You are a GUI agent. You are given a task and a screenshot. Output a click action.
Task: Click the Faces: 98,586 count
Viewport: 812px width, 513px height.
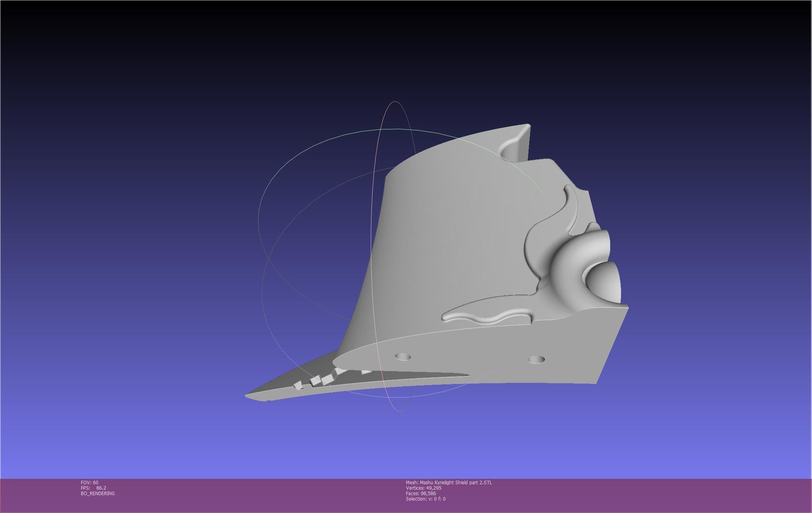point(421,493)
